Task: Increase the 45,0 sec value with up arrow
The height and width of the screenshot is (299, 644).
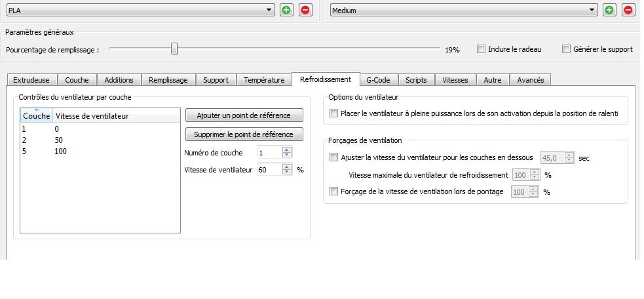Action: point(569,155)
